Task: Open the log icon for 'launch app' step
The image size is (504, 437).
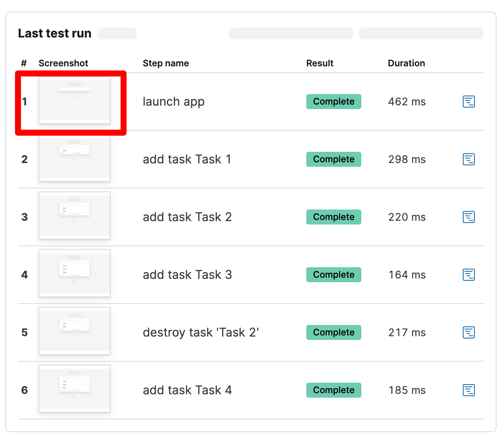Action: 468,101
